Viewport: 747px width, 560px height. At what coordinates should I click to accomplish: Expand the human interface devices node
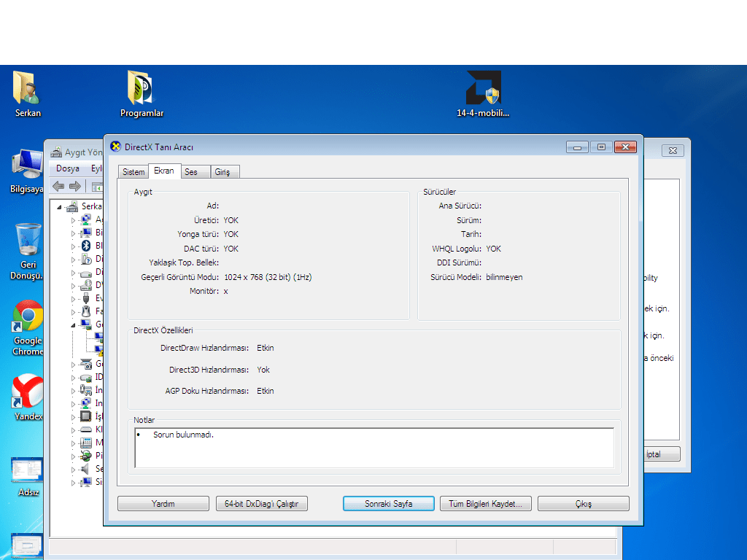tap(73, 391)
